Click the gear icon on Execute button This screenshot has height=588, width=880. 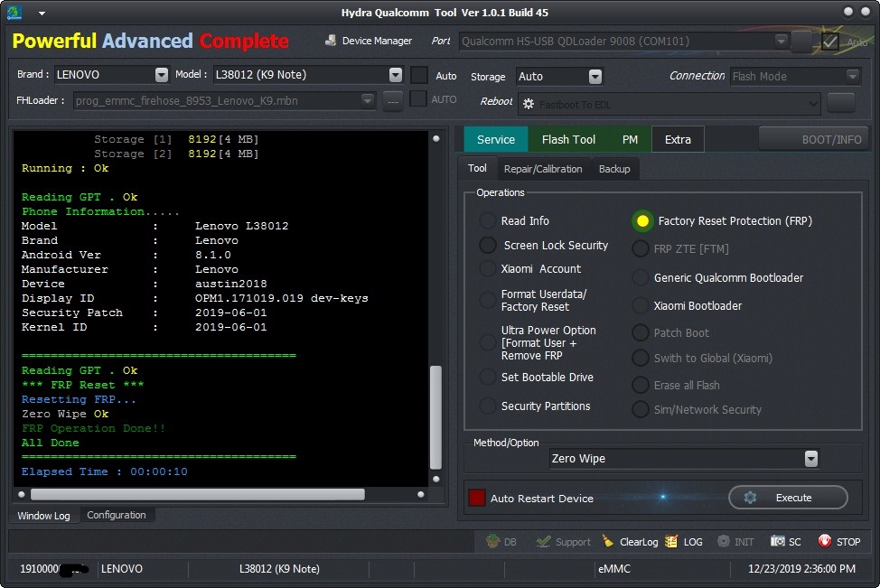pyautogui.click(x=750, y=498)
